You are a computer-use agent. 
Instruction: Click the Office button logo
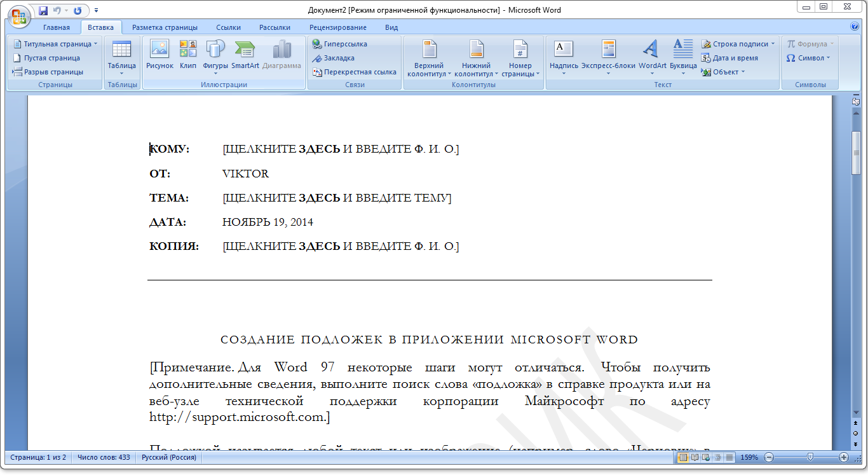[x=19, y=16]
